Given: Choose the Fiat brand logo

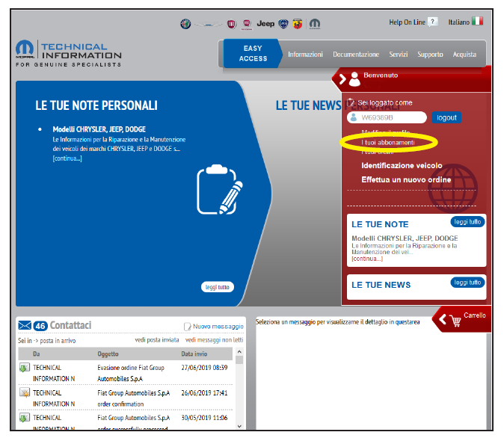Looking at the screenshot, I should click(231, 24).
